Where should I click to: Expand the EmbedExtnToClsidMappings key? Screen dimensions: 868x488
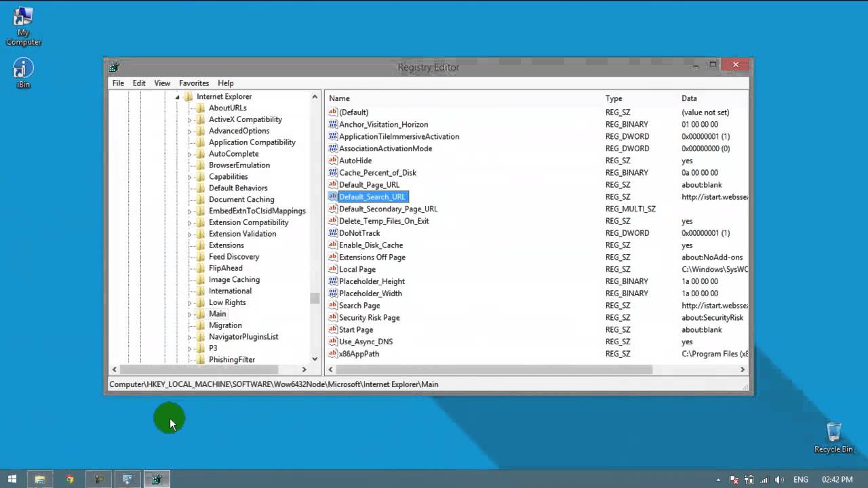click(x=190, y=211)
